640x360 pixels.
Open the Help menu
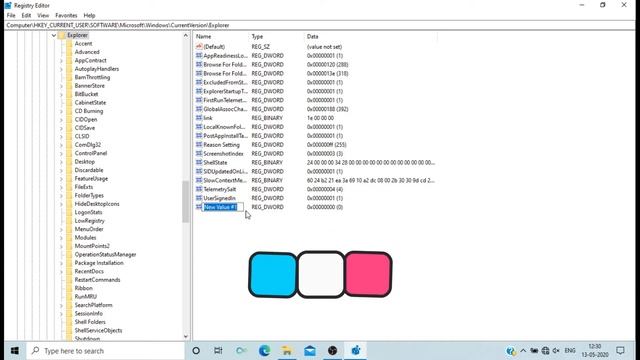pos(89,16)
